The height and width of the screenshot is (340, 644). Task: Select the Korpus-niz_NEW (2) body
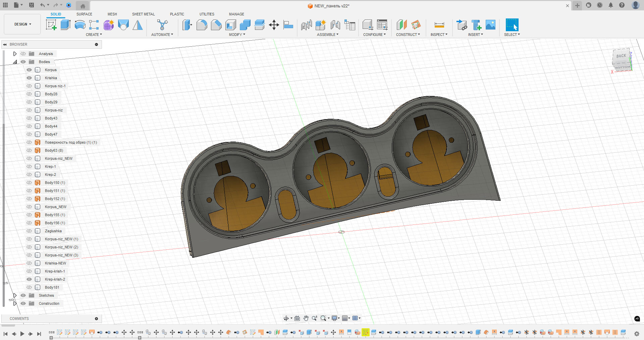pyautogui.click(x=61, y=247)
